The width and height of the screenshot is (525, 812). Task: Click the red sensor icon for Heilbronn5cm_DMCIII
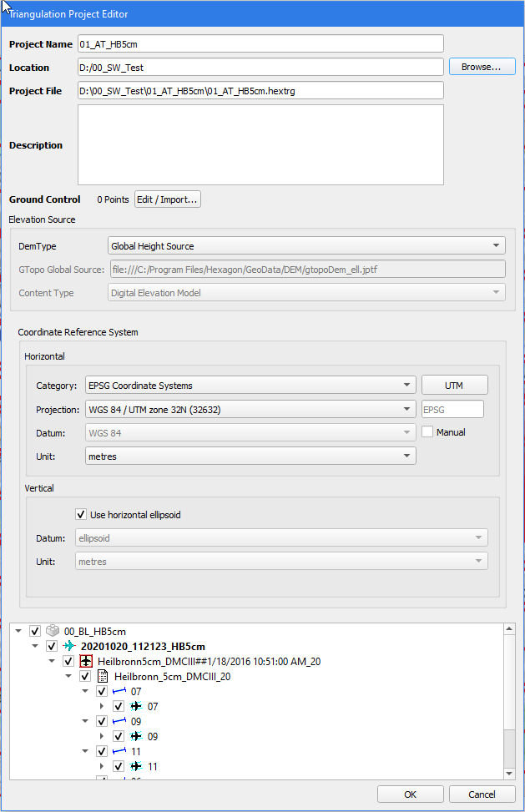click(86, 662)
